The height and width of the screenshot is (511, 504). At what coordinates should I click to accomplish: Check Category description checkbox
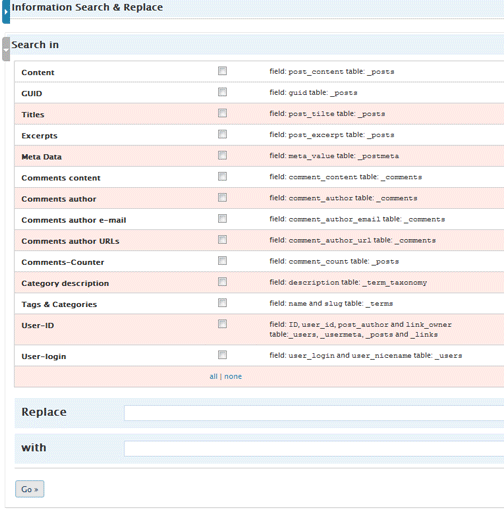[222, 282]
